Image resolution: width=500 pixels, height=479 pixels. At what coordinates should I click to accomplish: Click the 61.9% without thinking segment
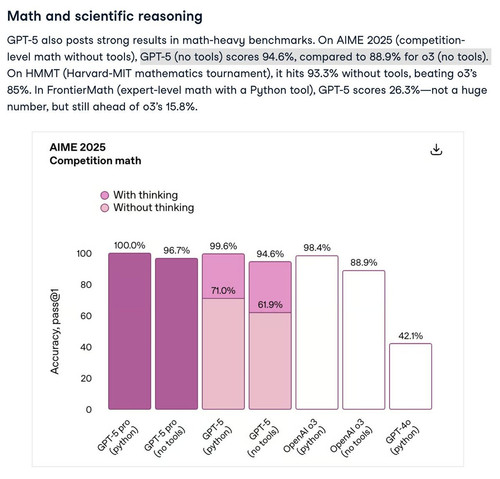click(x=270, y=361)
